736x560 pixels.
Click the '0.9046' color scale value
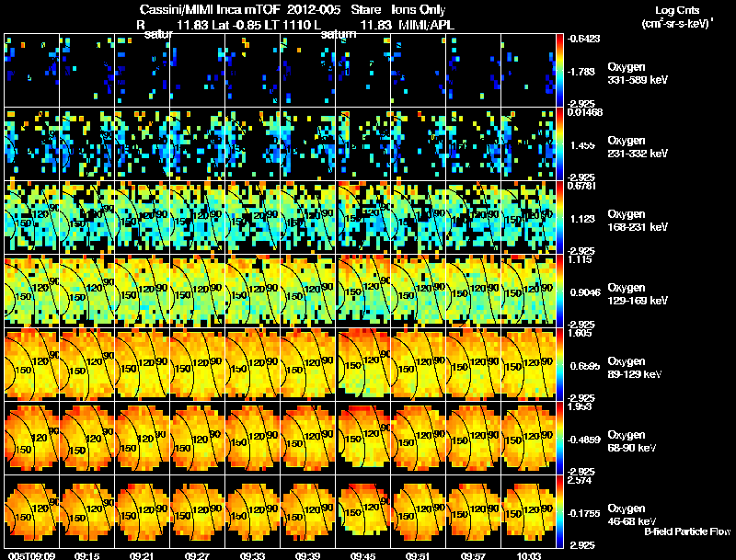585,292
